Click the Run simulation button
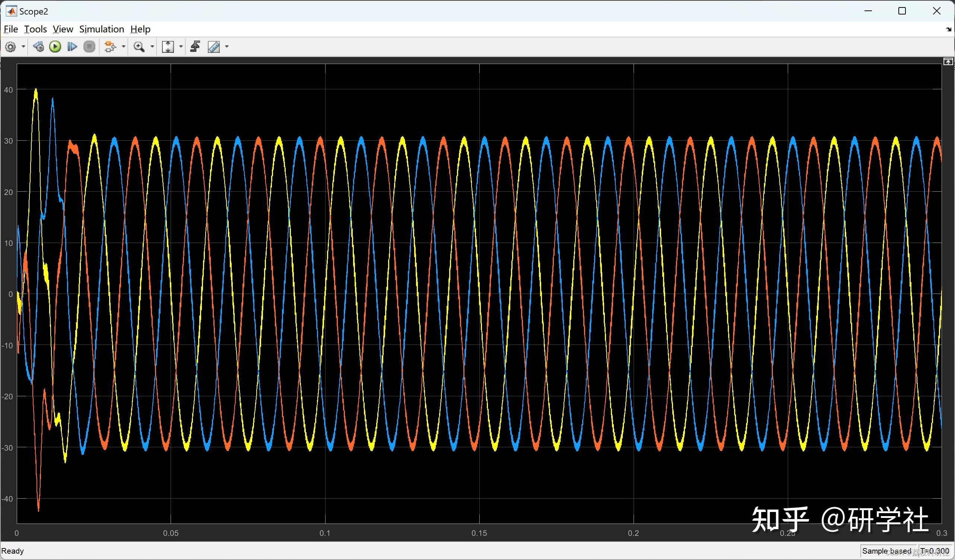Screen dimensions: 955x560 coord(55,46)
